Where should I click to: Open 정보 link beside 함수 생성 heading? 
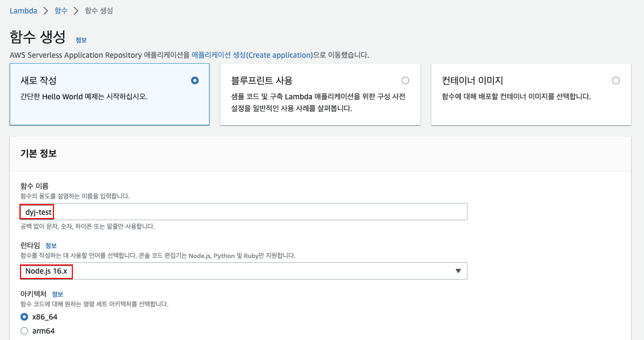[81, 40]
